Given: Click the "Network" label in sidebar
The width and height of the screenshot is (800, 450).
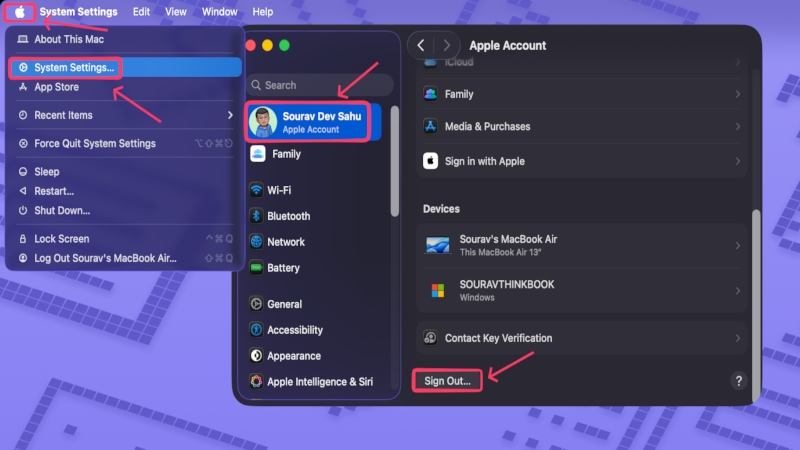Looking at the screenshot, I should [x=286, y=242].
